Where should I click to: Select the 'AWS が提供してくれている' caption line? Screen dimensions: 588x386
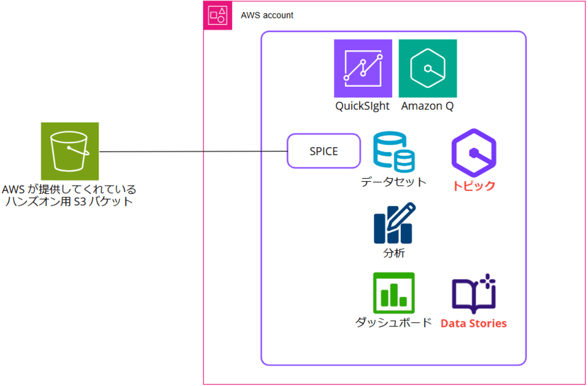point(69,189)
